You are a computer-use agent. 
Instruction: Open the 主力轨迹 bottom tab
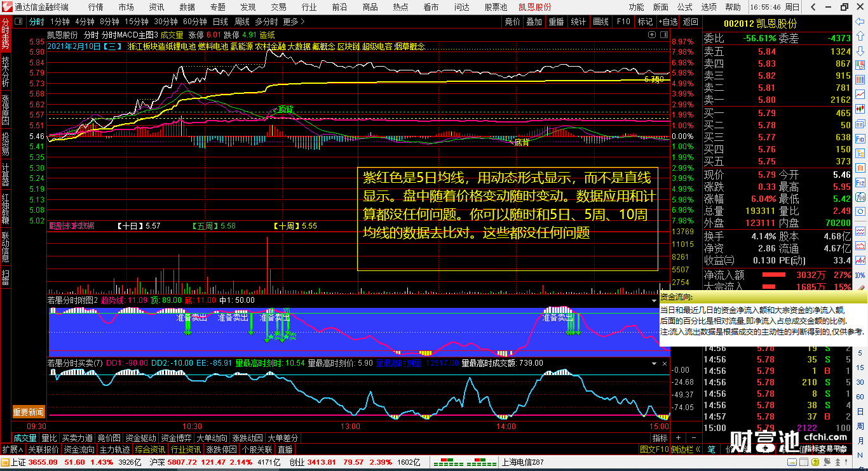tap(115, 449)
